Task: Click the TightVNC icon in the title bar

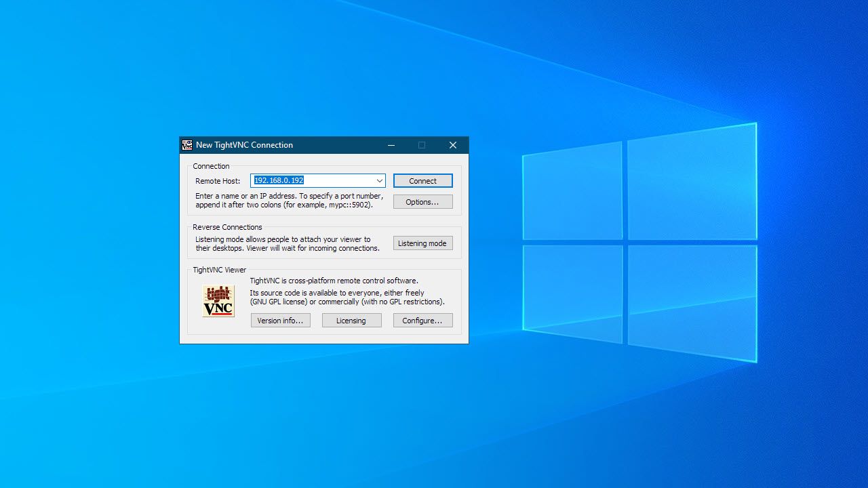Action: pyautogui.click(x=187, y=144)
